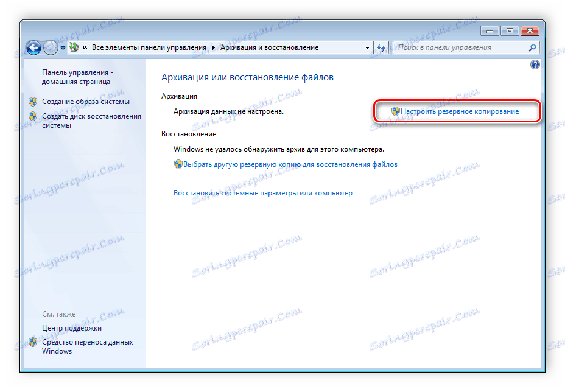Click 'Настроить резервное копирование' link
Screen dimensions: 565x392
(460, 111)
